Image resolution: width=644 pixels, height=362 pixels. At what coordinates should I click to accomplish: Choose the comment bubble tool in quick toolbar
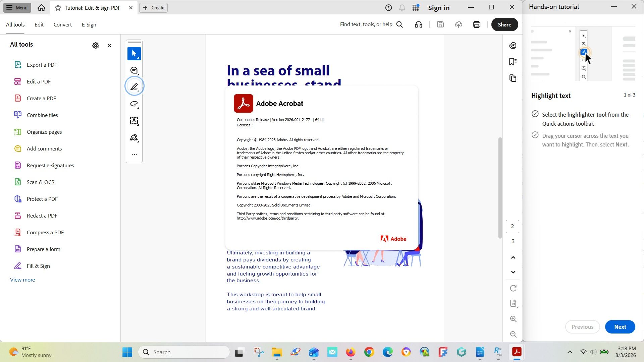coord(134,70)
